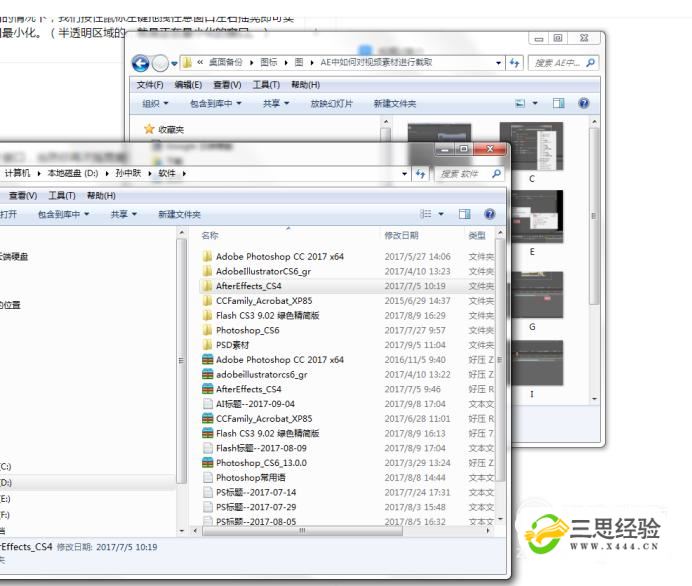This screenshot has height=586, width=692.
Task: Select AfterEffects_CS4 folder icon
Action: 207,286
